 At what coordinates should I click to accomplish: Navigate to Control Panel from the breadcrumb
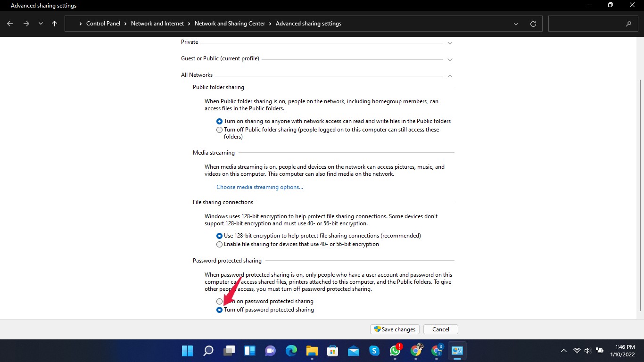tap(103, 23)
